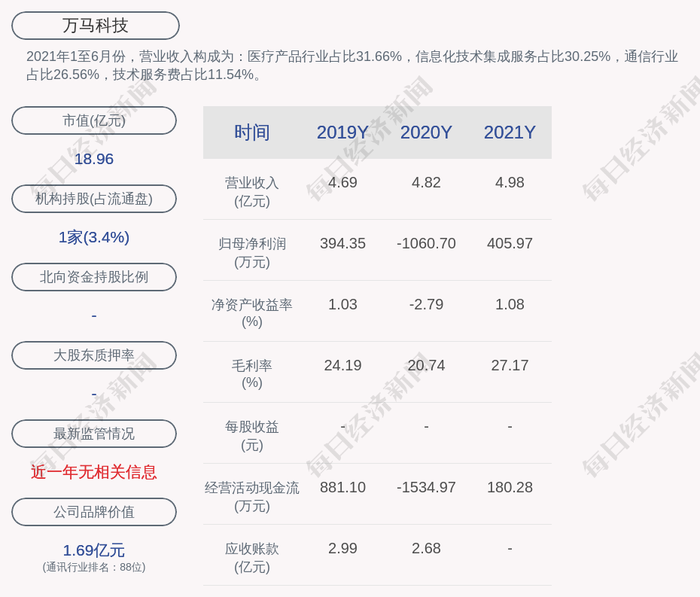Click the 毛利率(%) row label
This screenshot has height=597, width=700.
point(252,374)
